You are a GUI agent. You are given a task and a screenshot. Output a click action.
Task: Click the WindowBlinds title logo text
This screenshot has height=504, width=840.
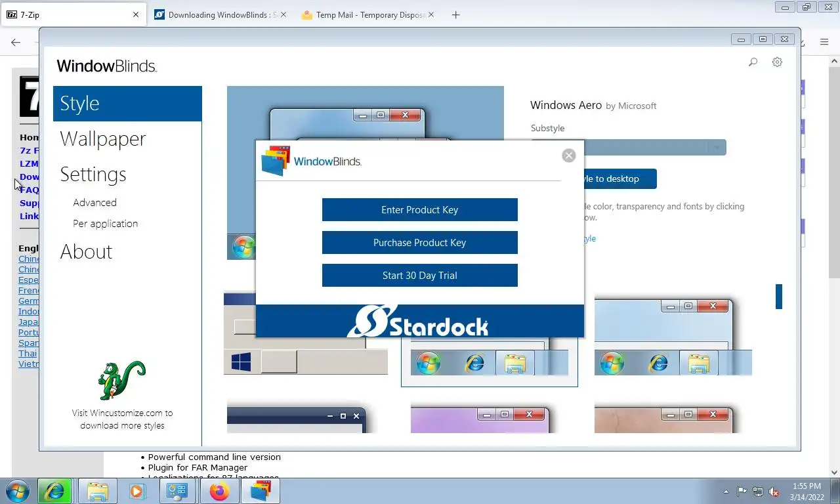tap(106, 66)
